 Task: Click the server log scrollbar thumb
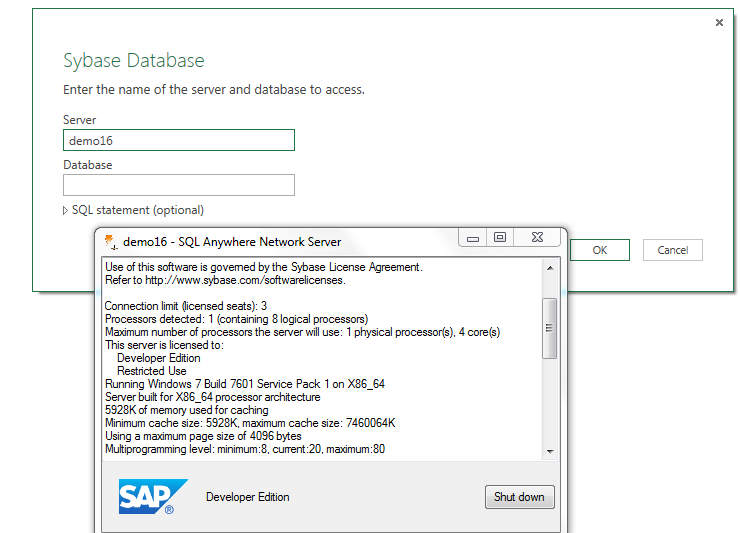(x=549, y=328)
